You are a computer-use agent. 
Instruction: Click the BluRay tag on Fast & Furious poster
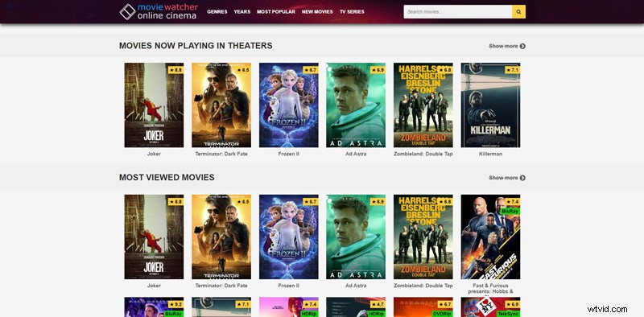[510, 211]
